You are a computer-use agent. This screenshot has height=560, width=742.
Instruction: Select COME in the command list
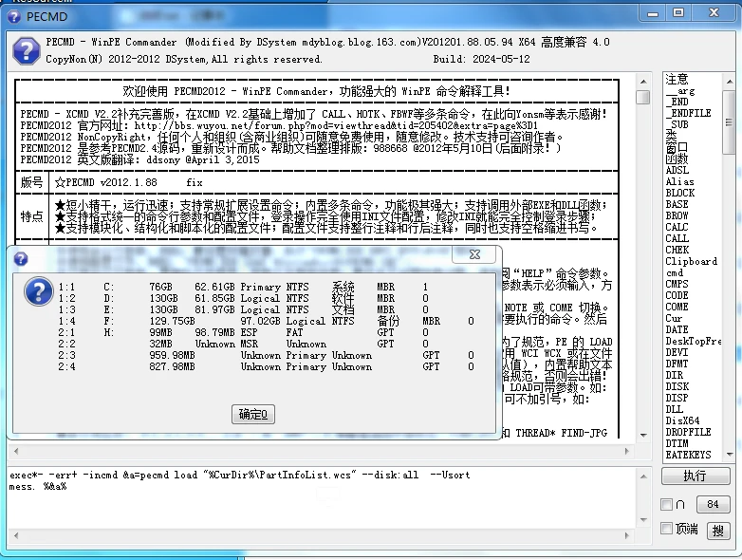click(x=677, y=307)
